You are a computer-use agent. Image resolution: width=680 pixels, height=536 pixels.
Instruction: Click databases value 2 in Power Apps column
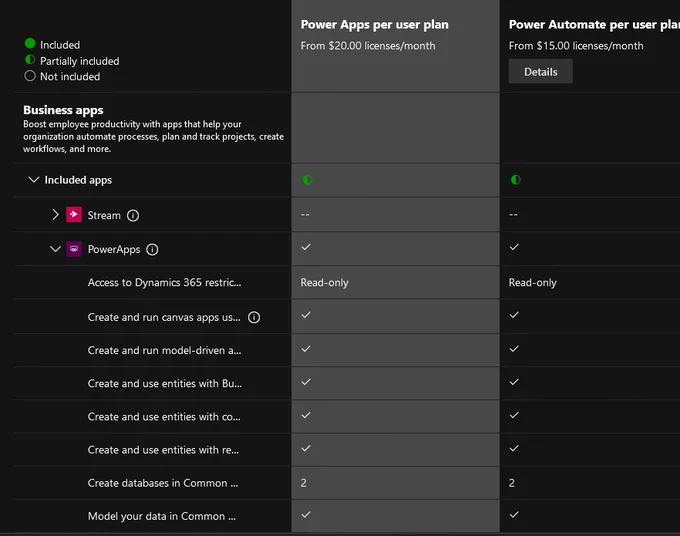pos(304,483)
